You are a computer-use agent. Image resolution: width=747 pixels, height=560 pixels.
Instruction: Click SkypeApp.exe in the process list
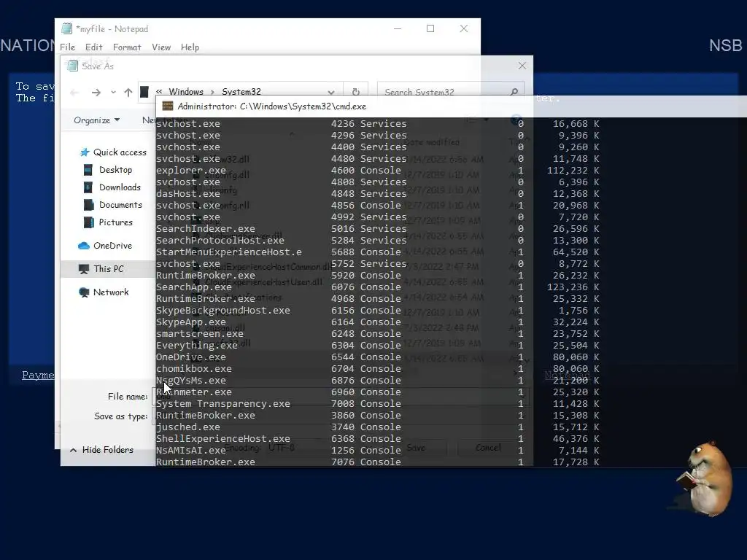(191, 322)
